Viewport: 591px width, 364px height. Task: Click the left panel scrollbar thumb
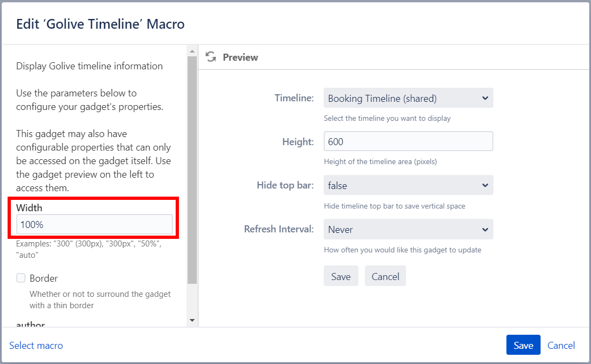(192, 168)
